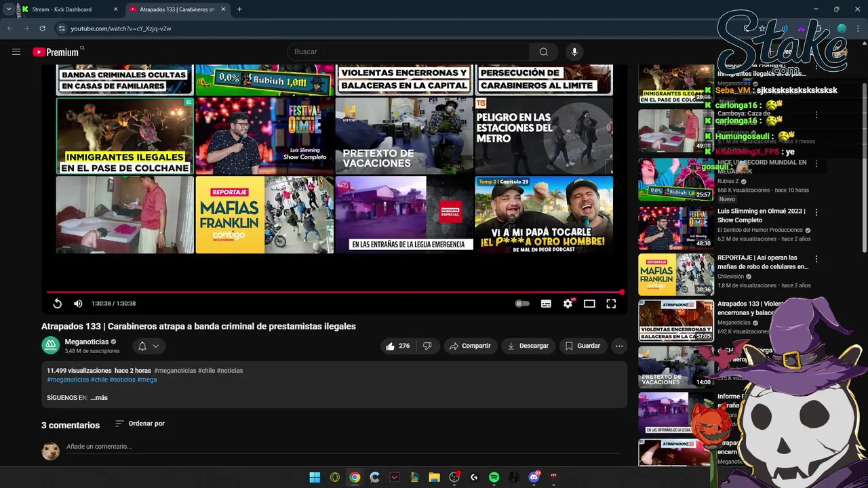Reload the current page

(42, 28)
